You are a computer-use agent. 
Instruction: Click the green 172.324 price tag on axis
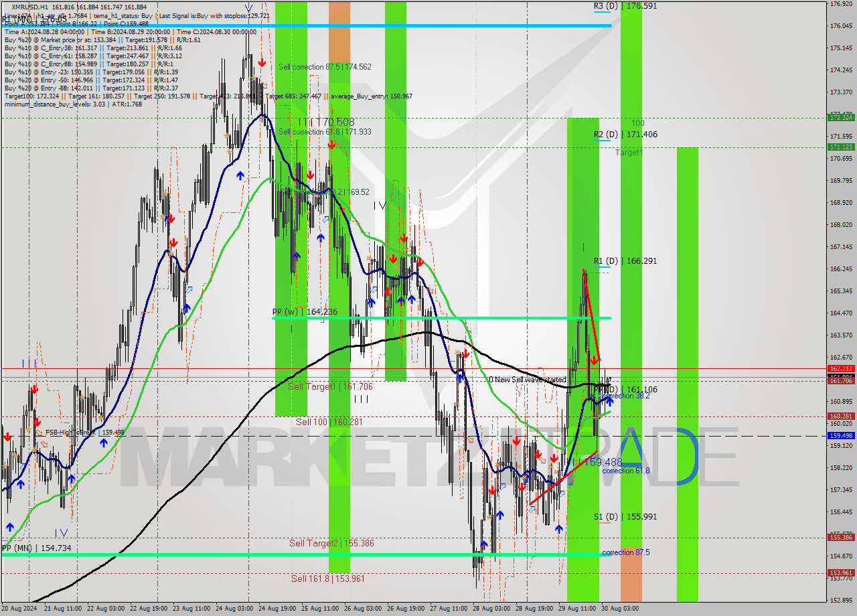[841, 117]
